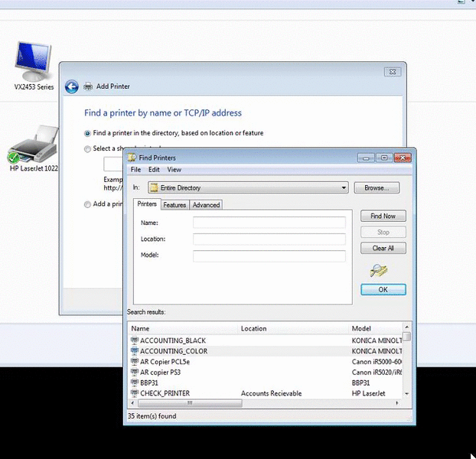Switch to the Advanced tab

206,205
